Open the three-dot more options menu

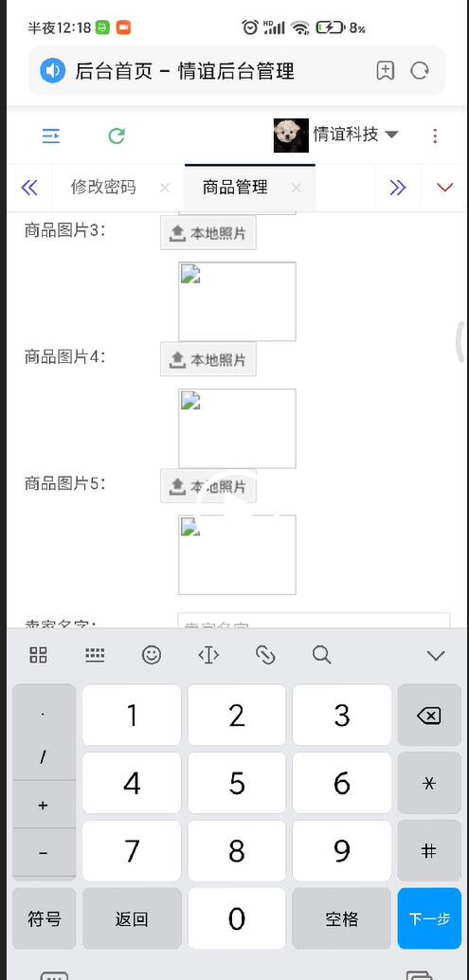coord(435,136)
